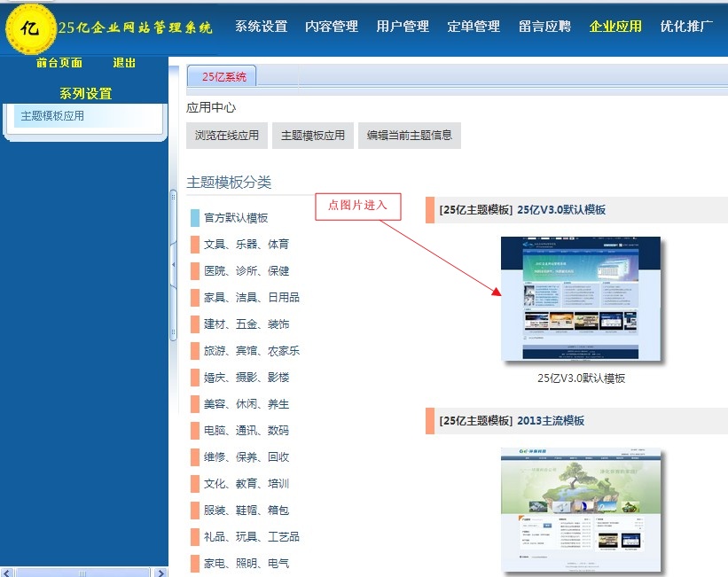The height and width of the screenshot is (577, 728).
Task: Select the 服装、鞋帽、箱包 category
Action: [x=247, y=511]
